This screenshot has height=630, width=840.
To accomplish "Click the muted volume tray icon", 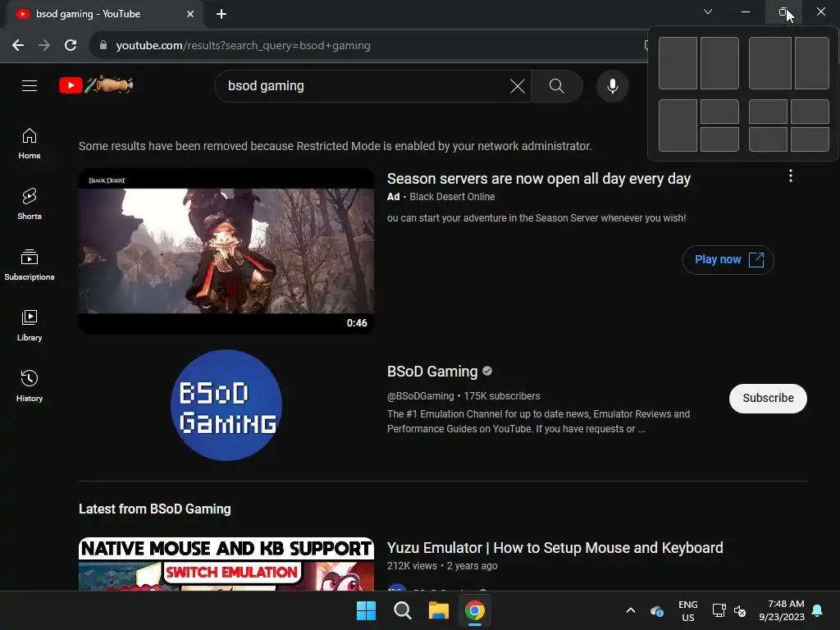I will [740, 610].
